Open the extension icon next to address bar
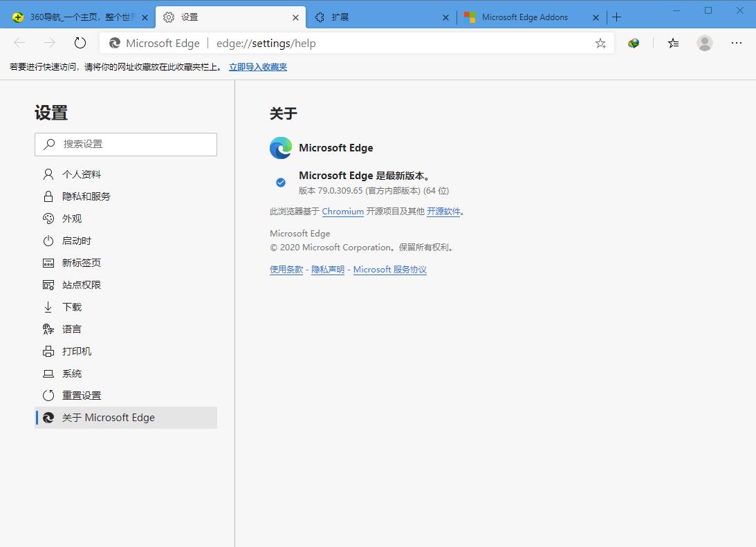This screenshot has height=547, width=756. click(634, 44)
